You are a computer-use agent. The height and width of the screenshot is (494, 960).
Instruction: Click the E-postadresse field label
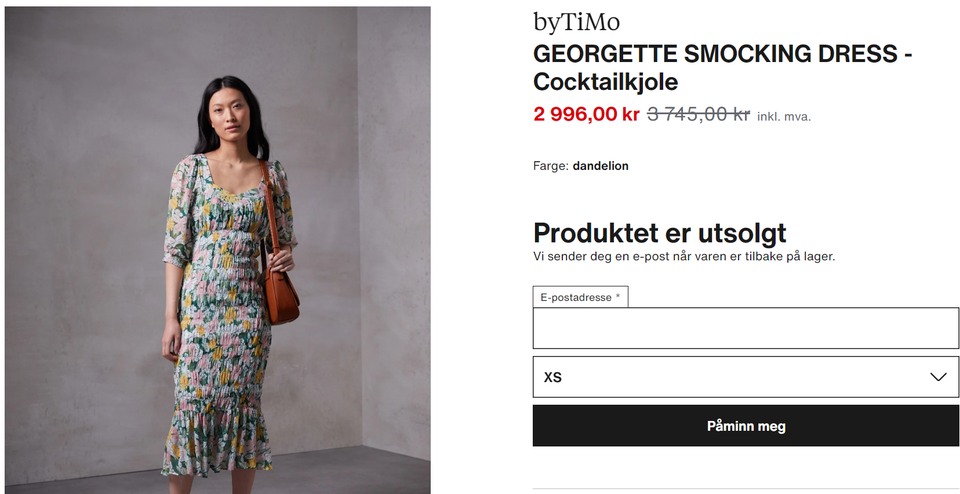(580, 298)
